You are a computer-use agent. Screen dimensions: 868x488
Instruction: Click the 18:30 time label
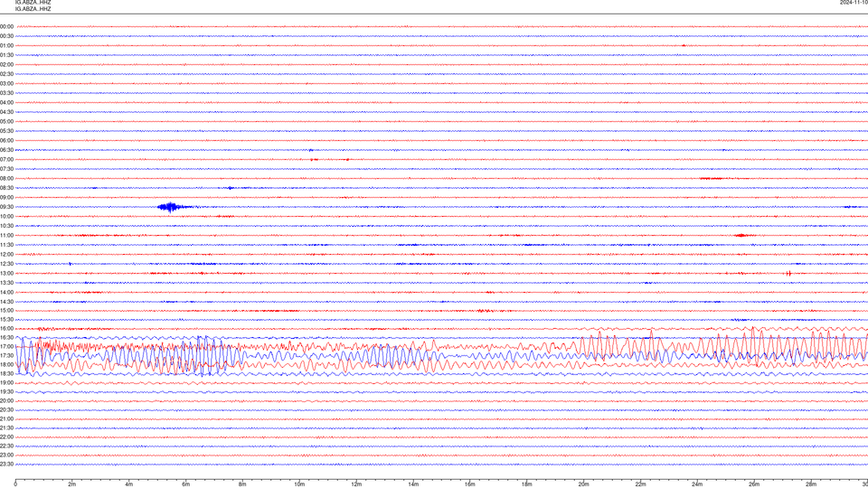click(x=6, y=374)
